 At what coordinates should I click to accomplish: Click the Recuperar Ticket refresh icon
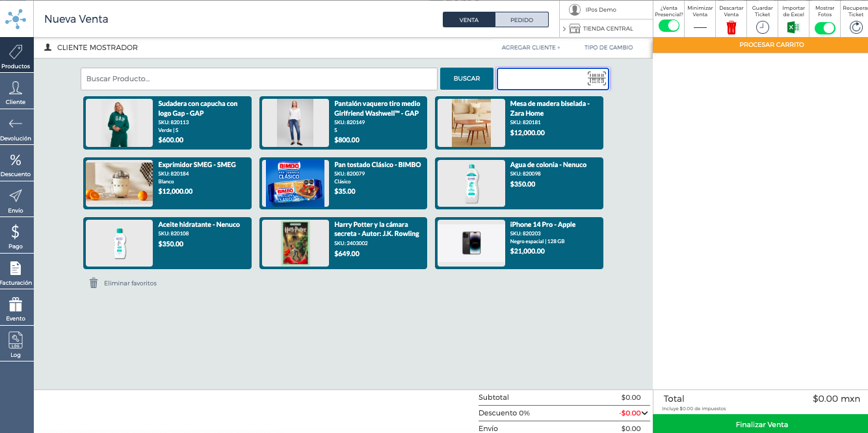856,27
